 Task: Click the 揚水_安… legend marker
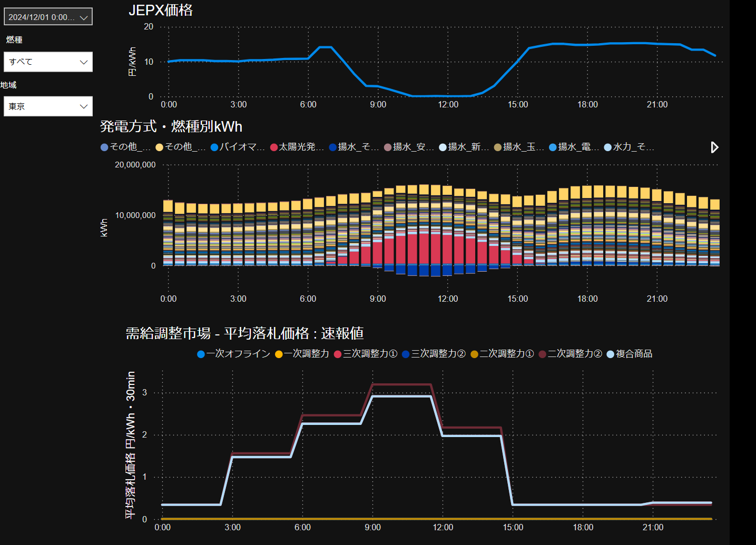point(388,147)
